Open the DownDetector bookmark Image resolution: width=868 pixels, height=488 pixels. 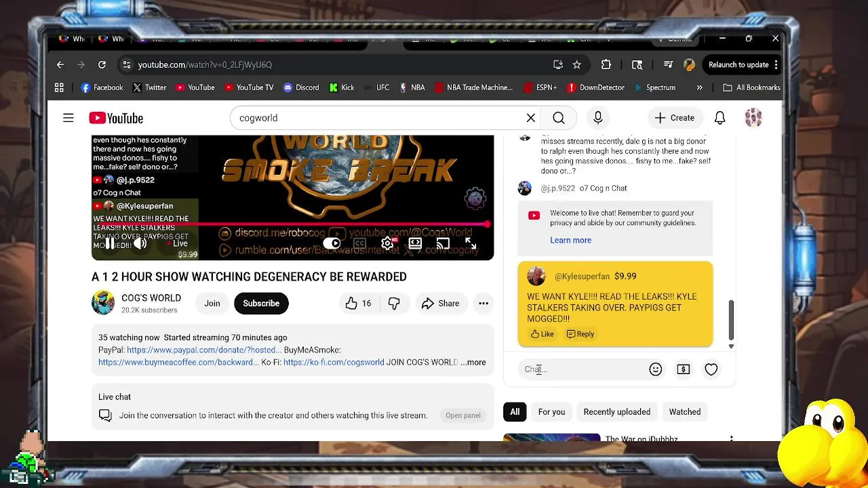click(x=595, y=87)
